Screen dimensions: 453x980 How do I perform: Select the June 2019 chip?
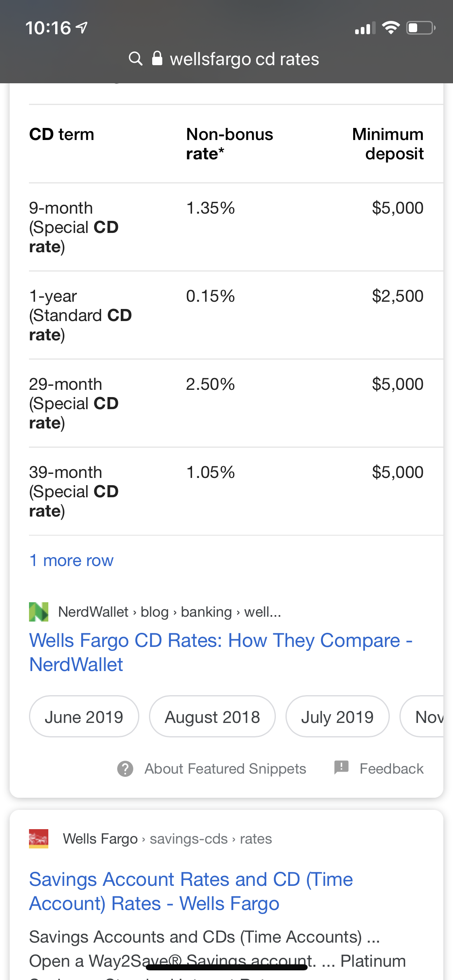pos(84,717)
